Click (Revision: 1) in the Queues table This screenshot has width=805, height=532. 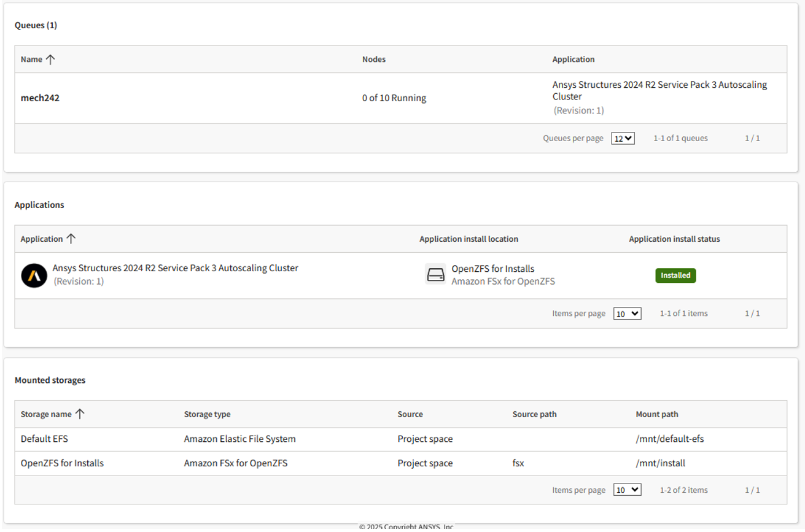(579, 110)
